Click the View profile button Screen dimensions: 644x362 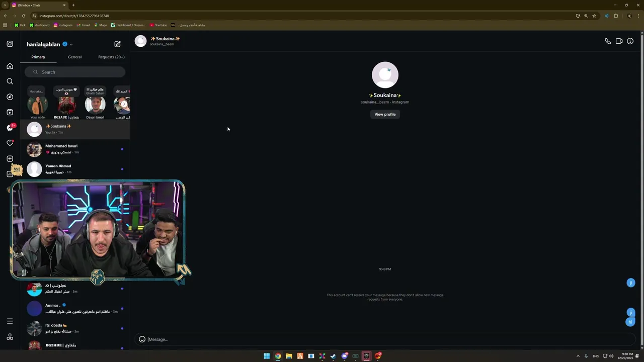point(385,114)
